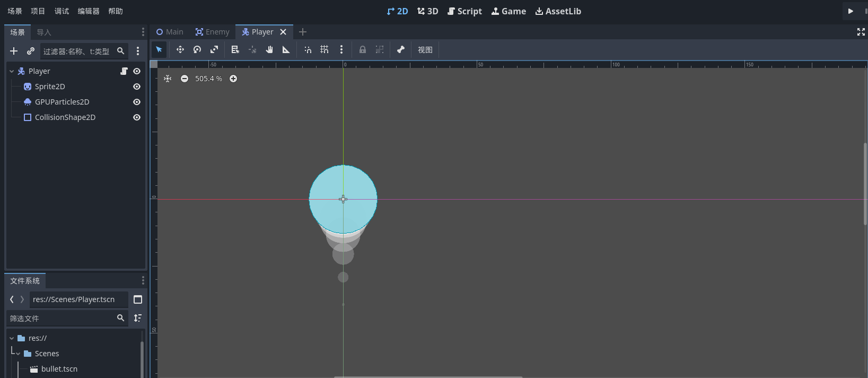Select the Scale mode tool
The height and width of the screenshot is (378, 868).
tap(214, 49)
